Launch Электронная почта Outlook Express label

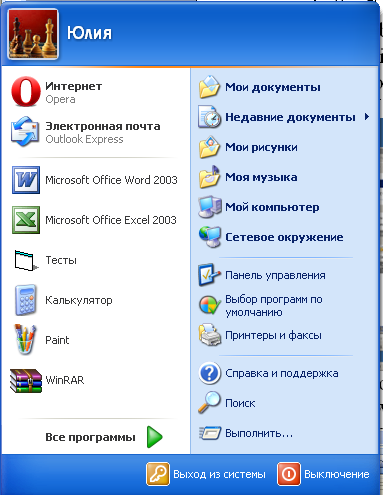pos(103,132)
